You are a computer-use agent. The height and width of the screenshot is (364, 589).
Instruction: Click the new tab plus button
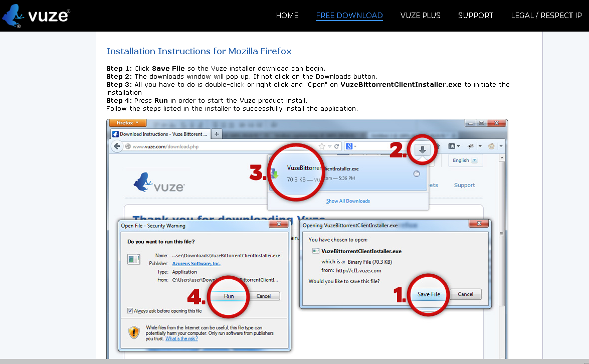[x=217, y=134]
